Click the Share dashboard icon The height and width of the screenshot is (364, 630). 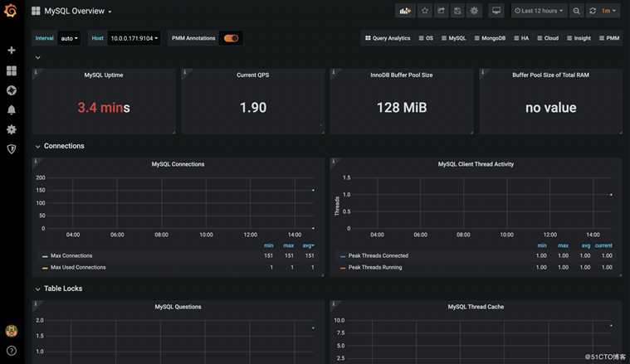(441, 11)
